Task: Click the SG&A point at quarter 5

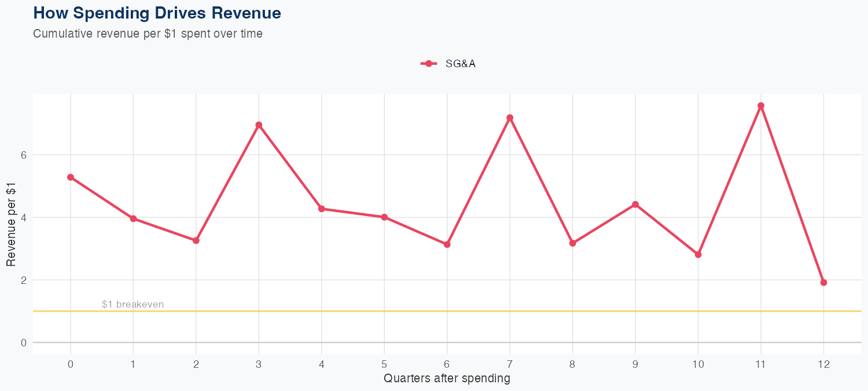Action: tap(384, 217)
